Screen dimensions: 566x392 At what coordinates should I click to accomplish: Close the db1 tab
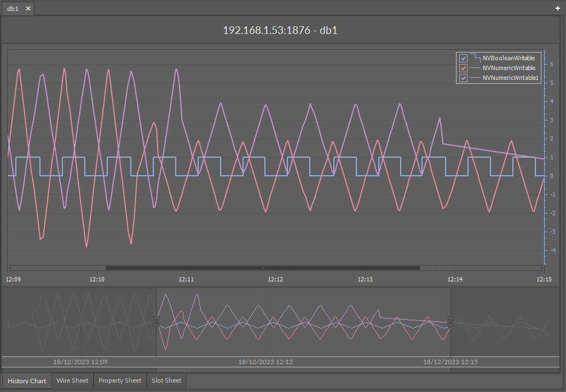point(28,9)
